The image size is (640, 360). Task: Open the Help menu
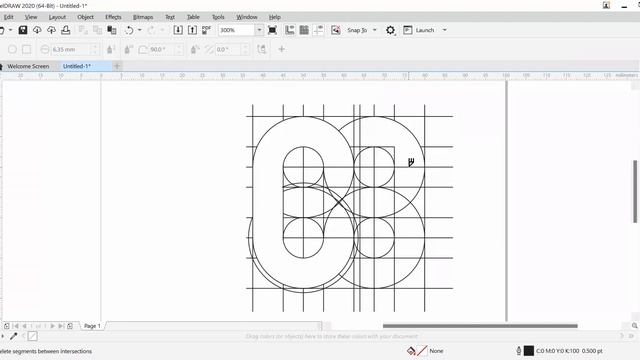[x=274, y=17]
